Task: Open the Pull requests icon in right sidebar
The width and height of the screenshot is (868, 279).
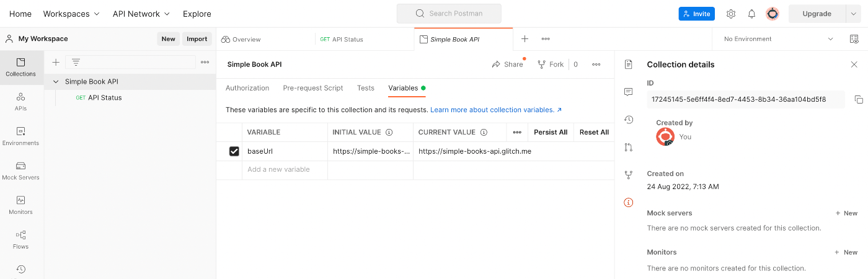Action: pos(629,147)
